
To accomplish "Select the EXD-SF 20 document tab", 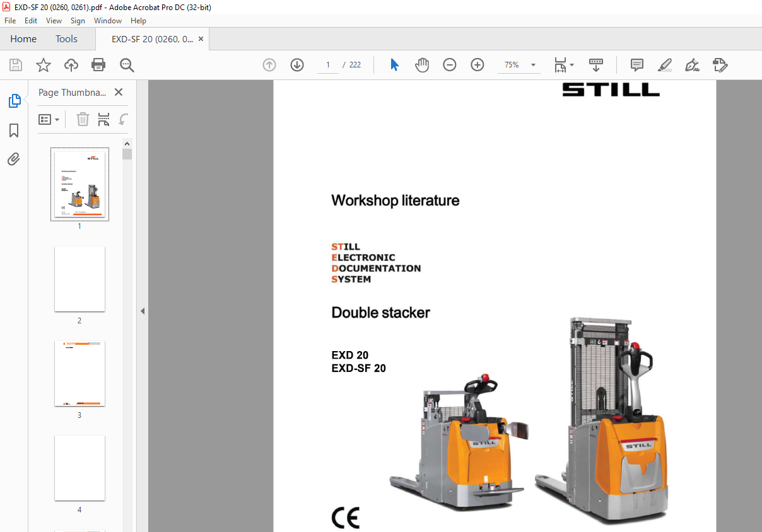I will (152, 39).
